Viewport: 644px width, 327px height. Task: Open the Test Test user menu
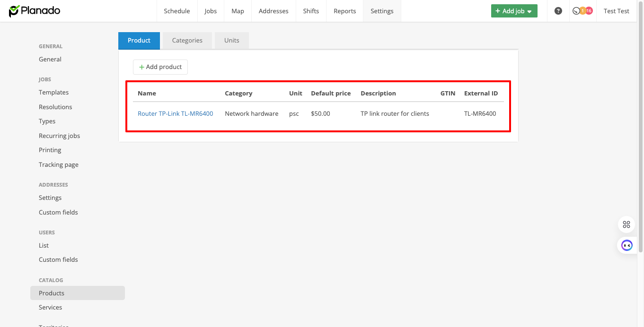[617, 11]
